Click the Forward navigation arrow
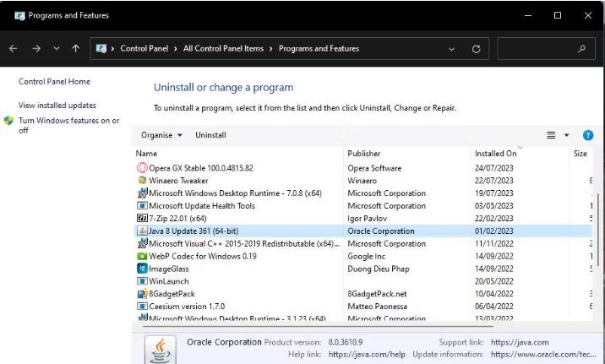 (x=36, y=49)
